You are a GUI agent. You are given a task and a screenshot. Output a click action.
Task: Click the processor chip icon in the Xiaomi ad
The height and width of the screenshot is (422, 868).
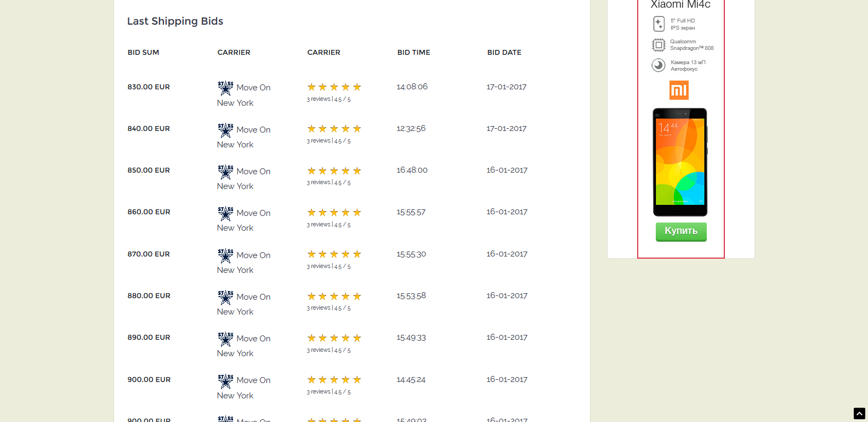pos(659,45)
